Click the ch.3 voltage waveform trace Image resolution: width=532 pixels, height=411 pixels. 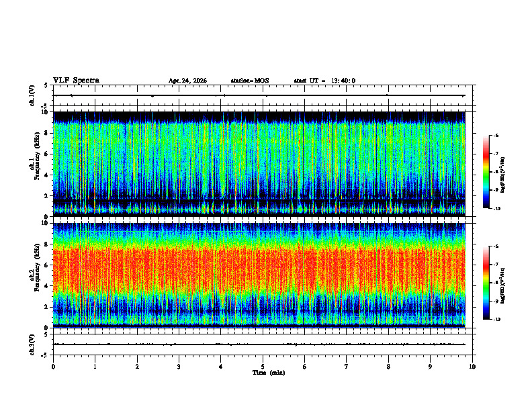pos(259,345)
